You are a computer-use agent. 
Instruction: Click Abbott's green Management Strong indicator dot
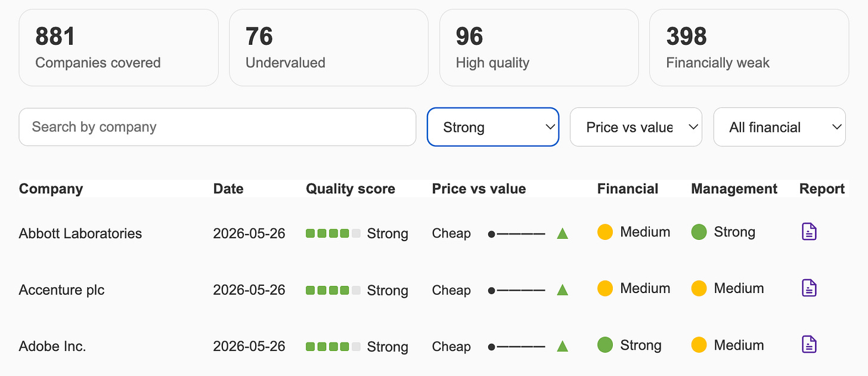click(699, 232)
